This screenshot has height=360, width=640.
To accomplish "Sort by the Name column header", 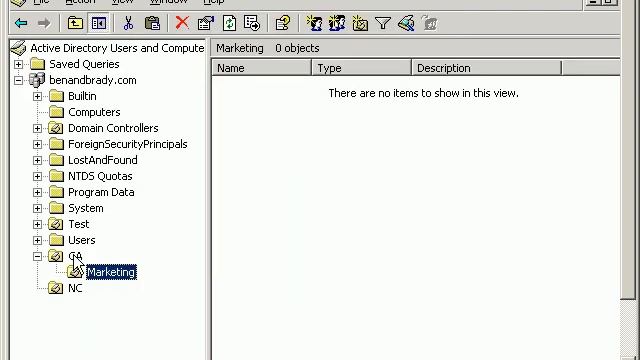I will point(261,68).
